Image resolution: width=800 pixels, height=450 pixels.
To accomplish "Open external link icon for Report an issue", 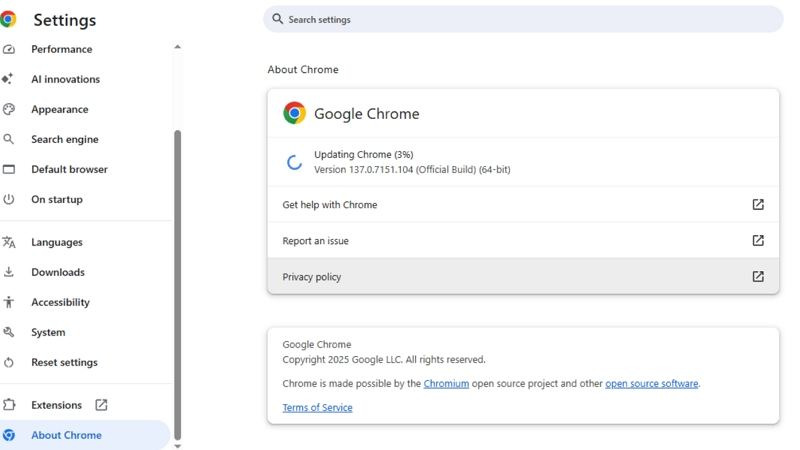I will tap(758, 240).
